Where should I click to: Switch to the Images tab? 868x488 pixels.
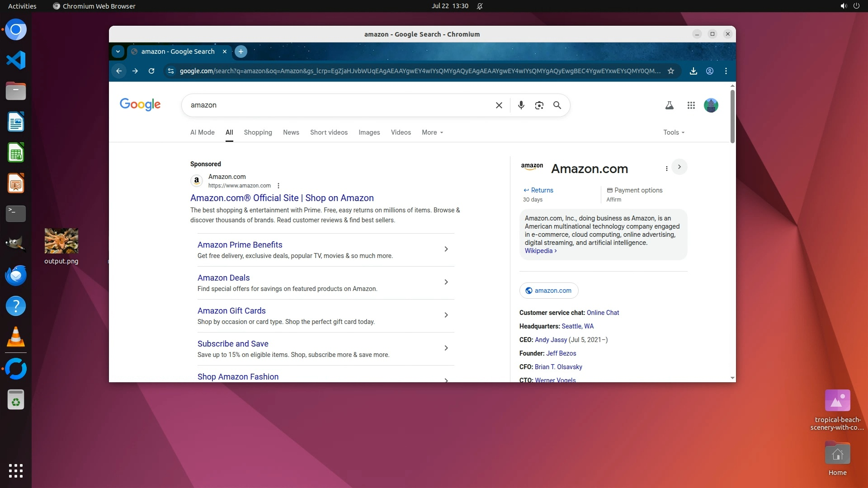tap(369, 132)
